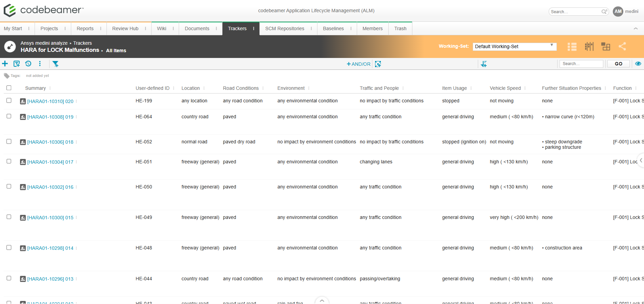Go to My Start tab

pos(13,28)
